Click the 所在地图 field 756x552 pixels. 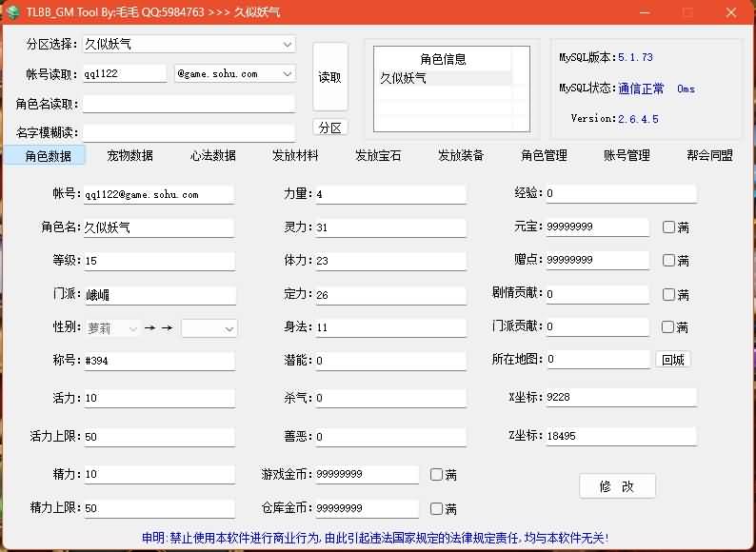(x=598, y=359)
